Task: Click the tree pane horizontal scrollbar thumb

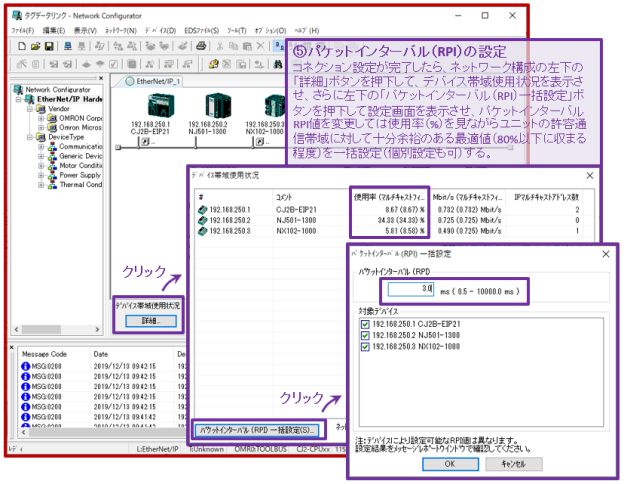Action: click(x=41, y=330)
